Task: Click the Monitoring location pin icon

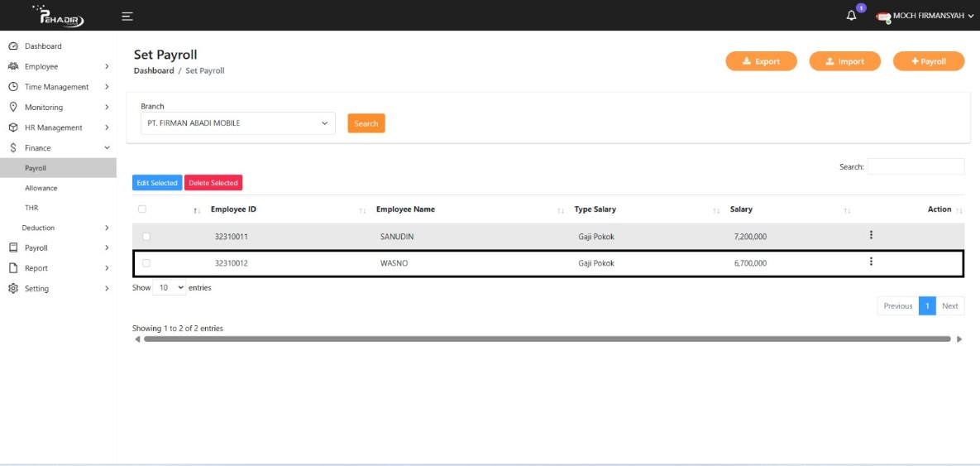Action: [13, 107]
